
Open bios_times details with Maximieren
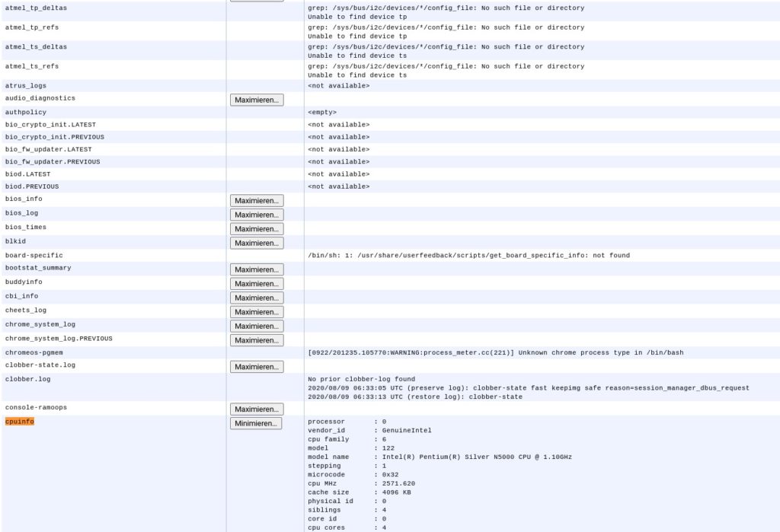[257, 228]
